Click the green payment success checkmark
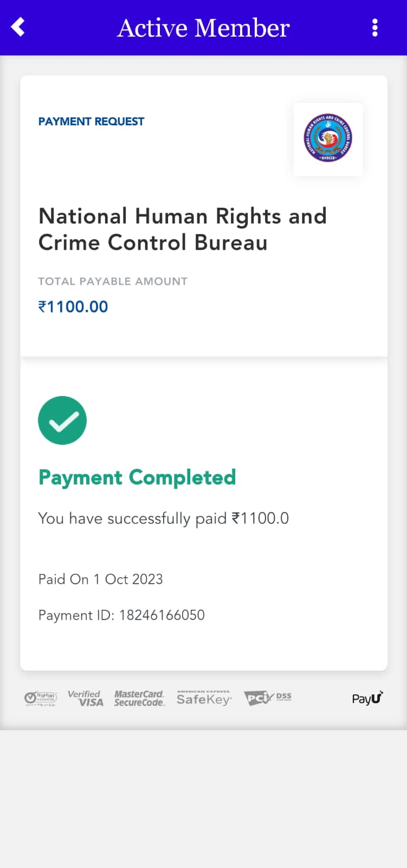 click(62, 420)
